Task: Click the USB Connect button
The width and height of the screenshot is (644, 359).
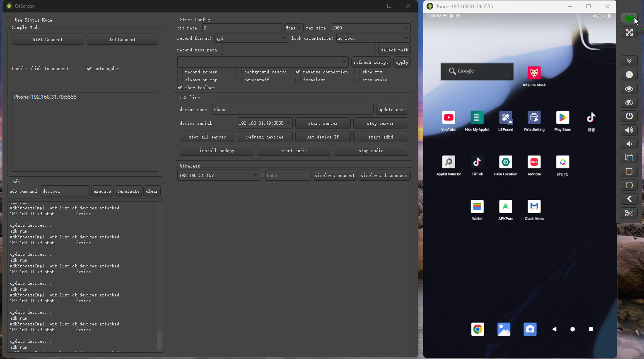Action: [122, 39]
